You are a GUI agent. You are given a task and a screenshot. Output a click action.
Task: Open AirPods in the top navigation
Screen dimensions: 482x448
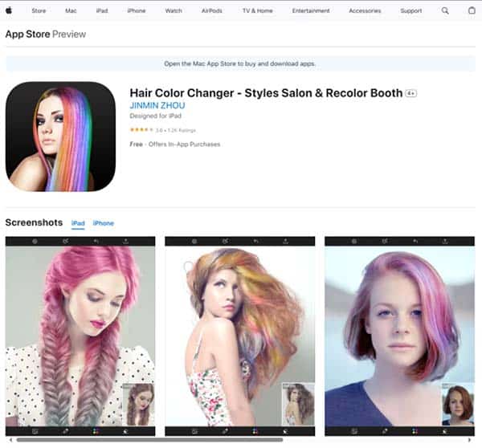click(212, 10)
